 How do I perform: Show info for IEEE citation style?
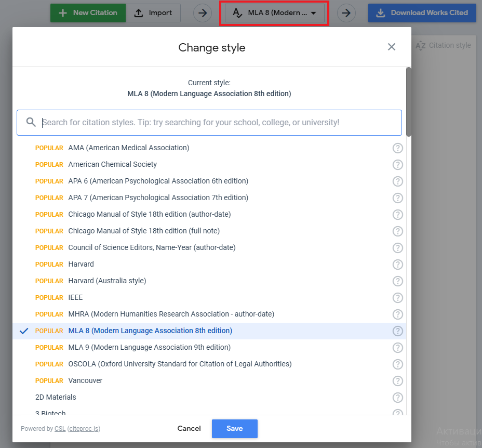click(x=397, y=298)
